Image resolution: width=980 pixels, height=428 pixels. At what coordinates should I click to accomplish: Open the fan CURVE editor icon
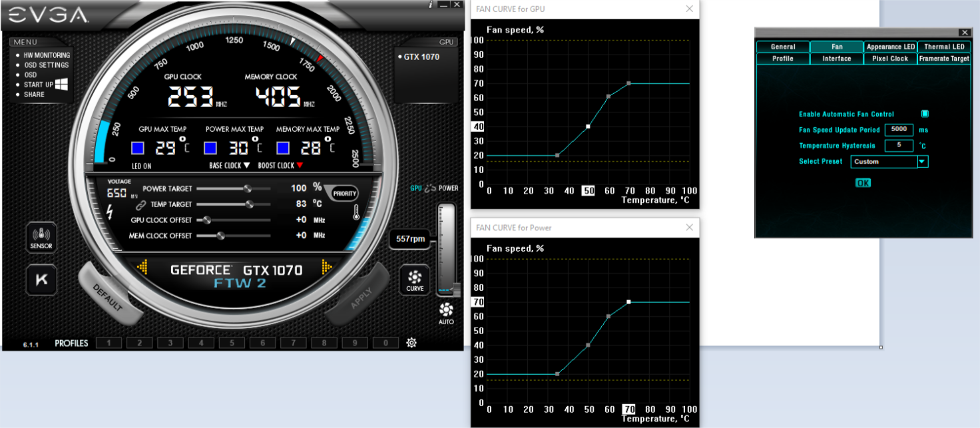pos(415,280)
